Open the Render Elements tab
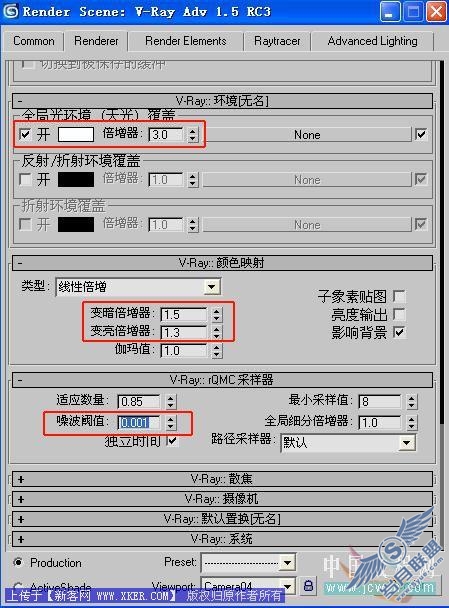Image resolution: width=449 pixels, height=608 pixels. pos(186,41)
